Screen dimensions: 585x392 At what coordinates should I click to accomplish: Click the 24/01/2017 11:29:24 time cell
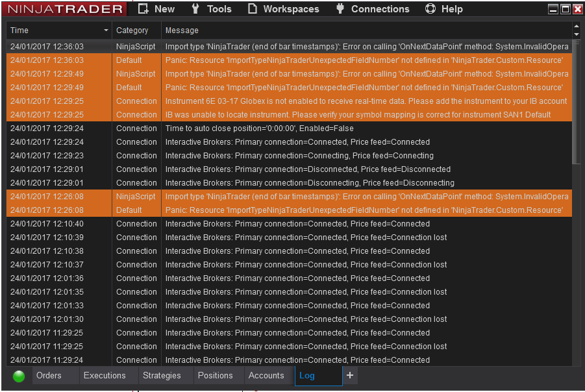coord(59,360)
